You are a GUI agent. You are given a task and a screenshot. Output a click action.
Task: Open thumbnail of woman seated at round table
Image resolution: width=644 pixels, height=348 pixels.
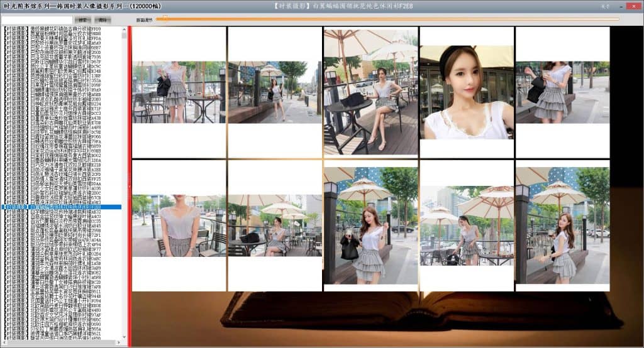click(370, 92)
